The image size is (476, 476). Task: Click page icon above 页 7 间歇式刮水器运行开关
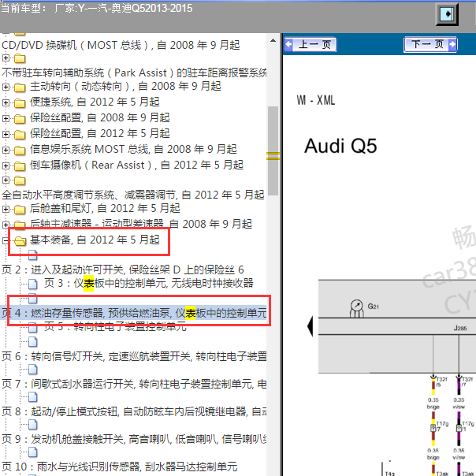(33, 370)
